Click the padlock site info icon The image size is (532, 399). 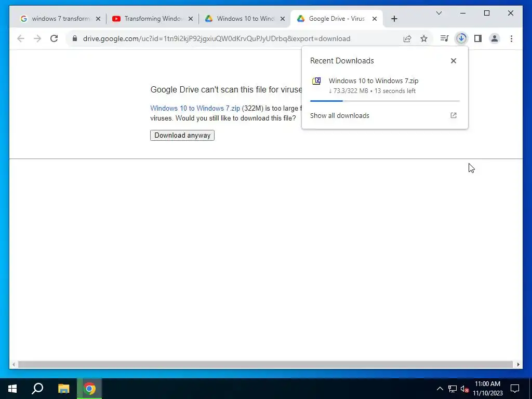[75, 38]
